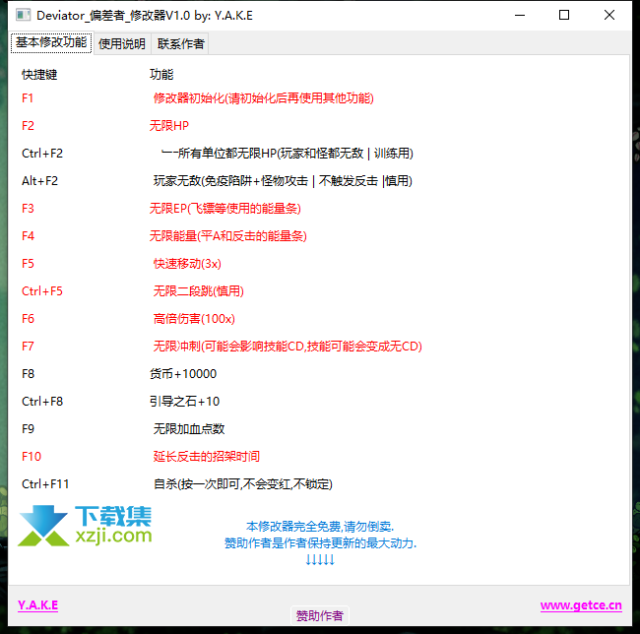
Task: Select the F2 hotkey label
Action: 28,126
